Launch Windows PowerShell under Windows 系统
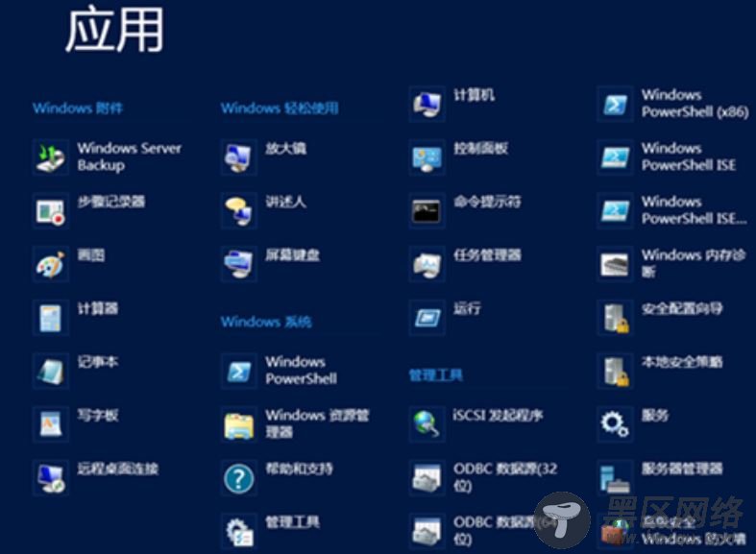Screen dimensions: 756x554 coord(280,371)
